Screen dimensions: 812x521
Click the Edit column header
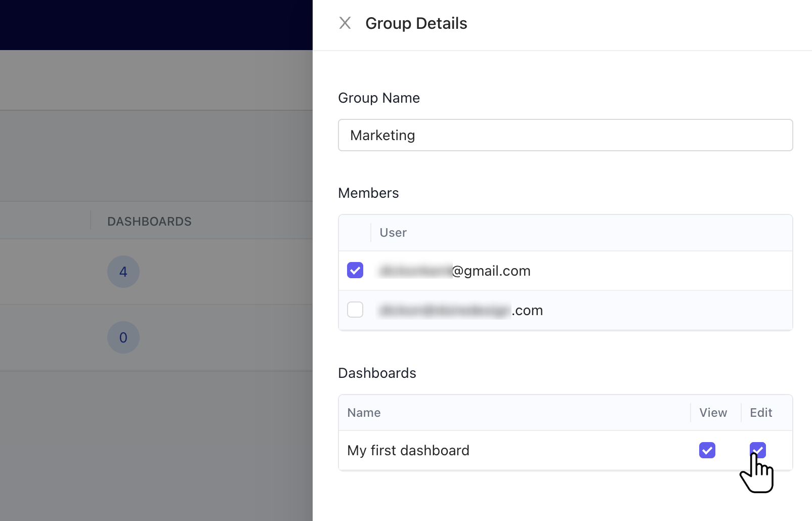pyautogui.click(x=761, y=413)
